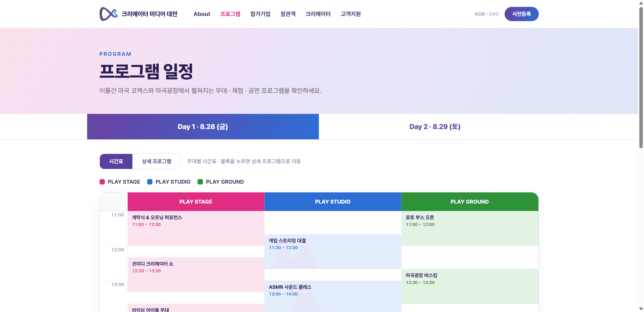Click the 11:00 time label

pos(118,215)
